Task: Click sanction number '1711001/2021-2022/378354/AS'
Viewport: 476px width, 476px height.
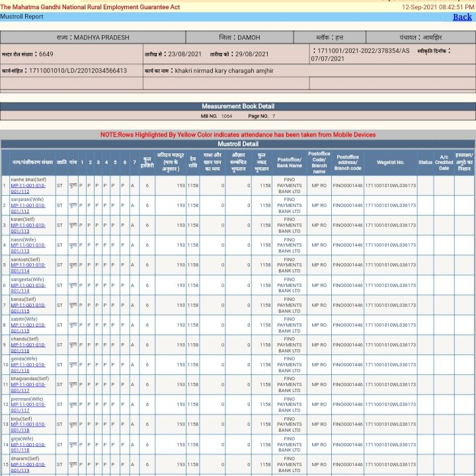Action: [364, 51]
